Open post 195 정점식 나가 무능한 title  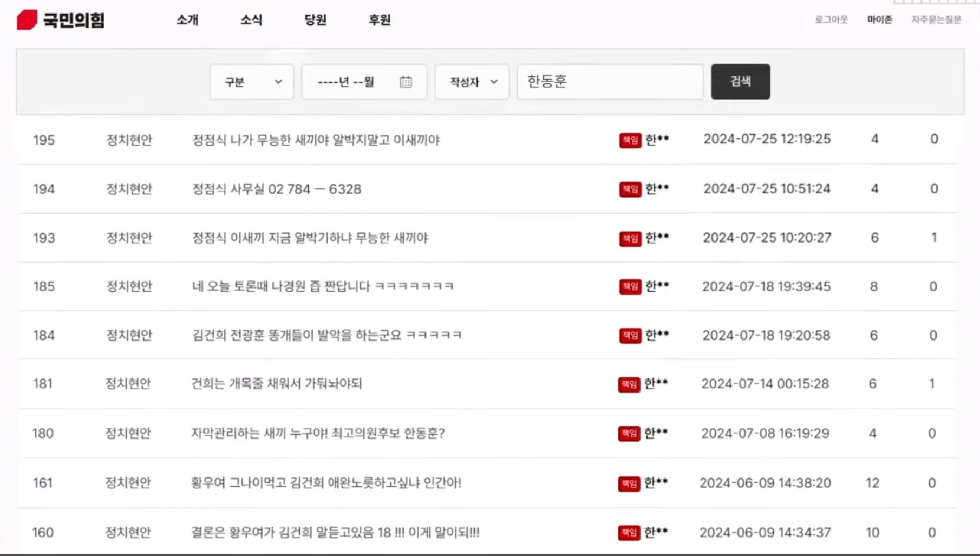[x=316, y=140]
